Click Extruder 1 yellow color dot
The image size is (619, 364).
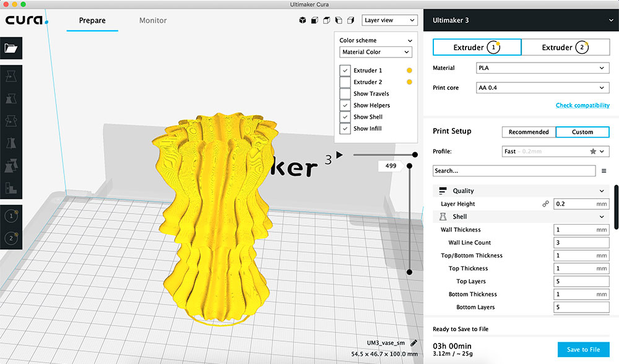coord(409,71)
